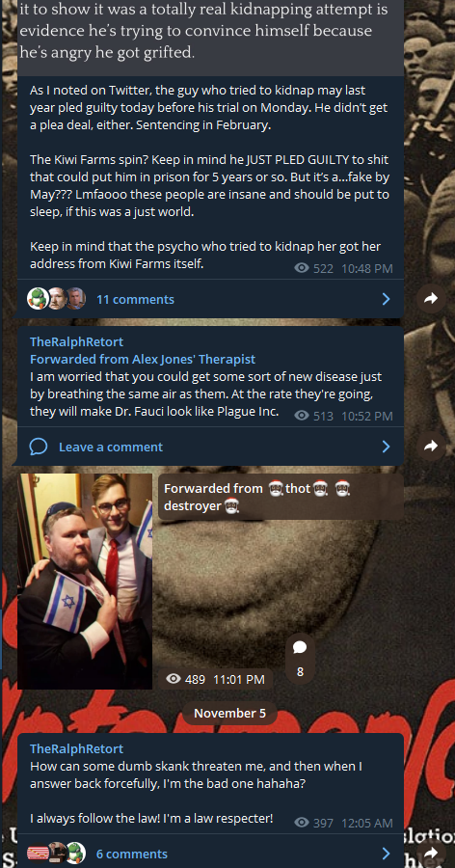Image resolution: width=455 pixels, height=868 pixels.
Task: Open TheRalphRetort name on November 5 post
Action: click(x=76, y=749)
